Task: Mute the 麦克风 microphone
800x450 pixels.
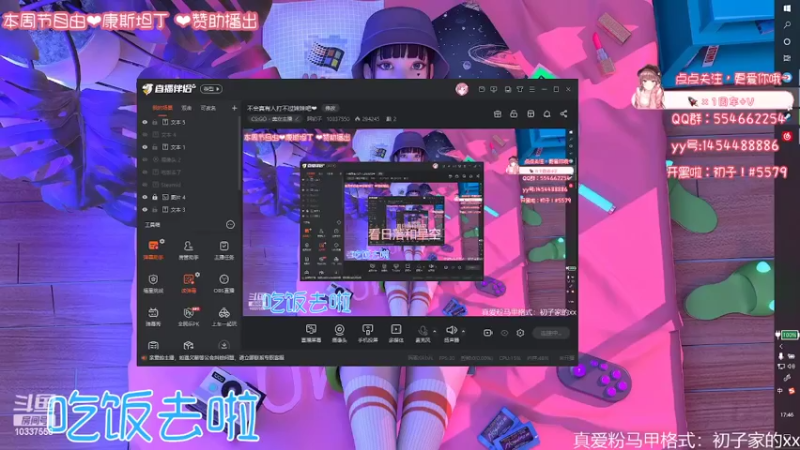Action: (x=422, y=333)
